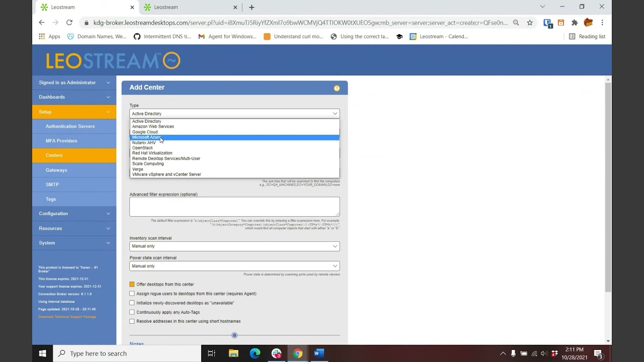Check Assign rogue users to desktops option
The image size is (644, 362).
click(132, 294)
